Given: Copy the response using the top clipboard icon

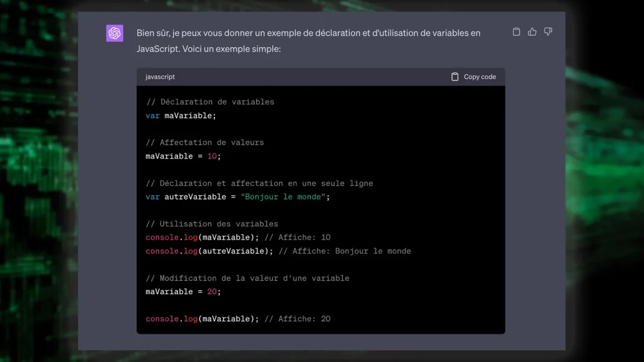Looking at the screenshot, I should coord(516,32).
